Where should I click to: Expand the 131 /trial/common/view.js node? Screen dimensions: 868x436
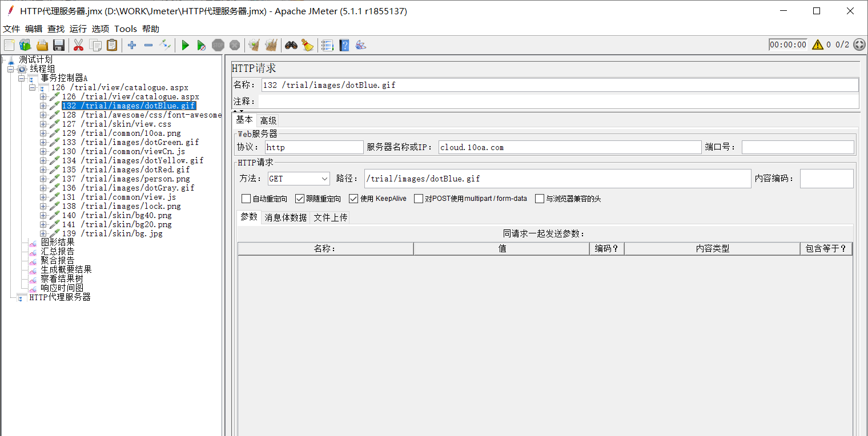[x=43, y=197]
